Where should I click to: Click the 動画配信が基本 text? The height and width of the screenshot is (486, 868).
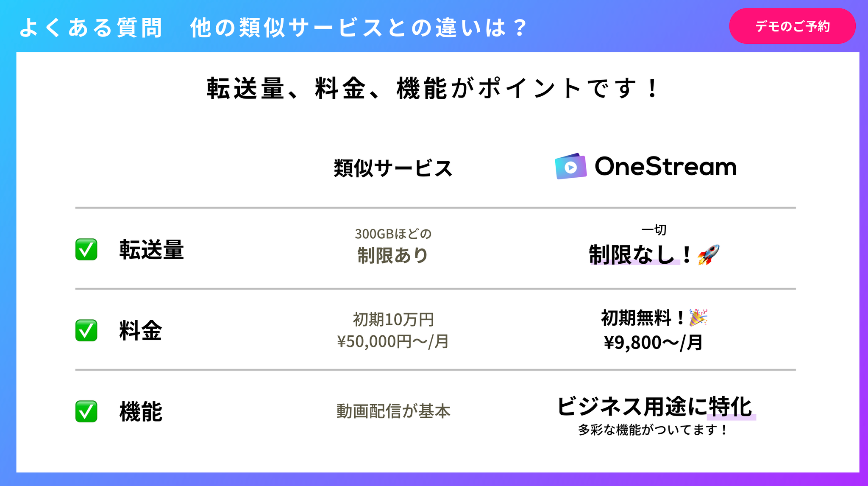pyautogui.click(x=393, y=411)
